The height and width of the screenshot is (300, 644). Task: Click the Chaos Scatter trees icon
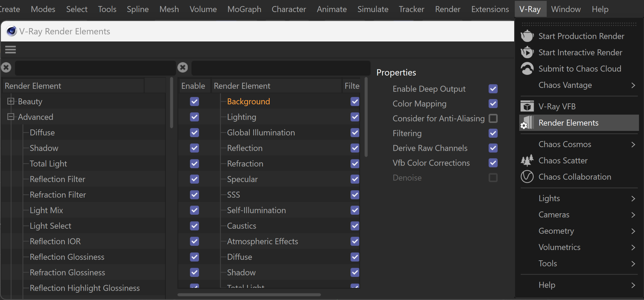pyautogui.click(x=527, y=161)
